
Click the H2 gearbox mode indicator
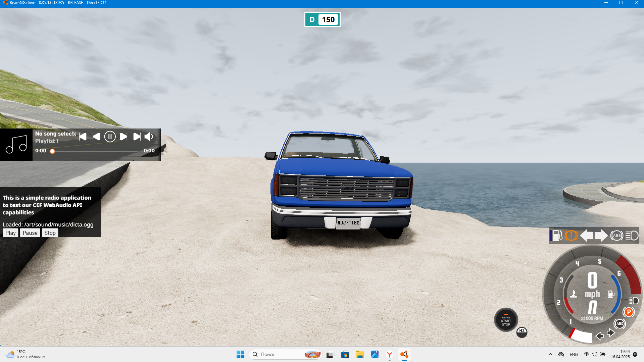tap(522, 332)
